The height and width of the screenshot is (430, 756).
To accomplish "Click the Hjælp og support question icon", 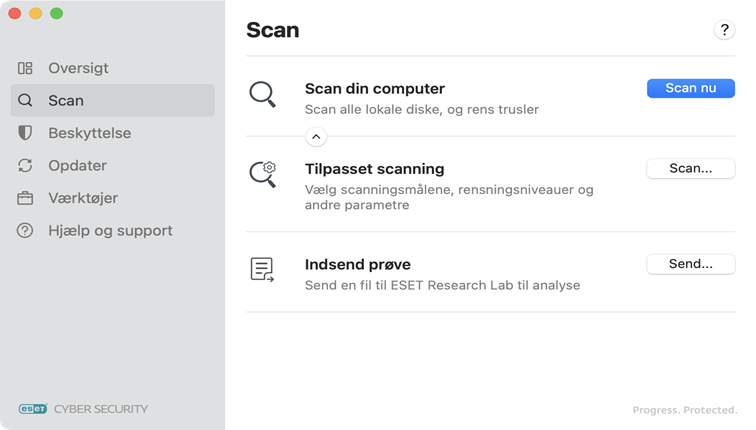I will click(x=26, y=230).
